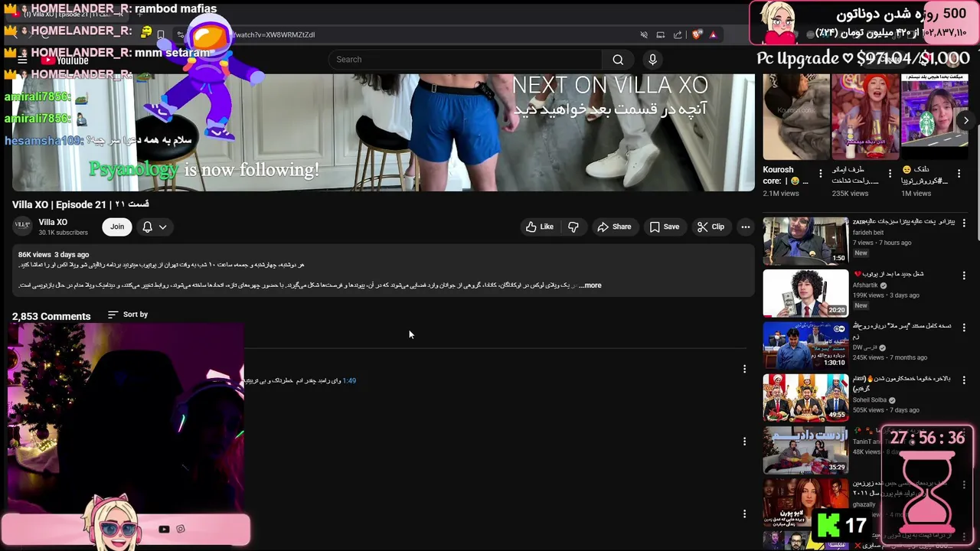
Task: Open the Villa XO channel name link
Action: point(53,222)
